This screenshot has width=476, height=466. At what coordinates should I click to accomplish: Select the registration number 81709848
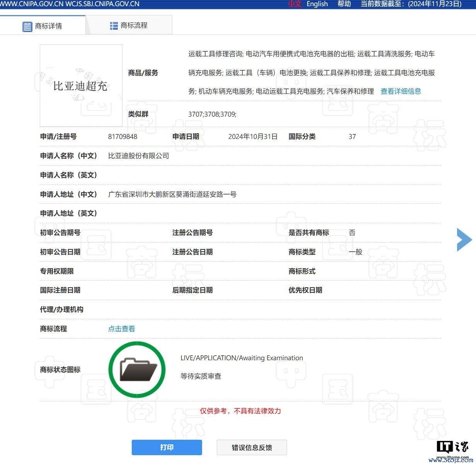pyautogui.click(x=122, y=137)
